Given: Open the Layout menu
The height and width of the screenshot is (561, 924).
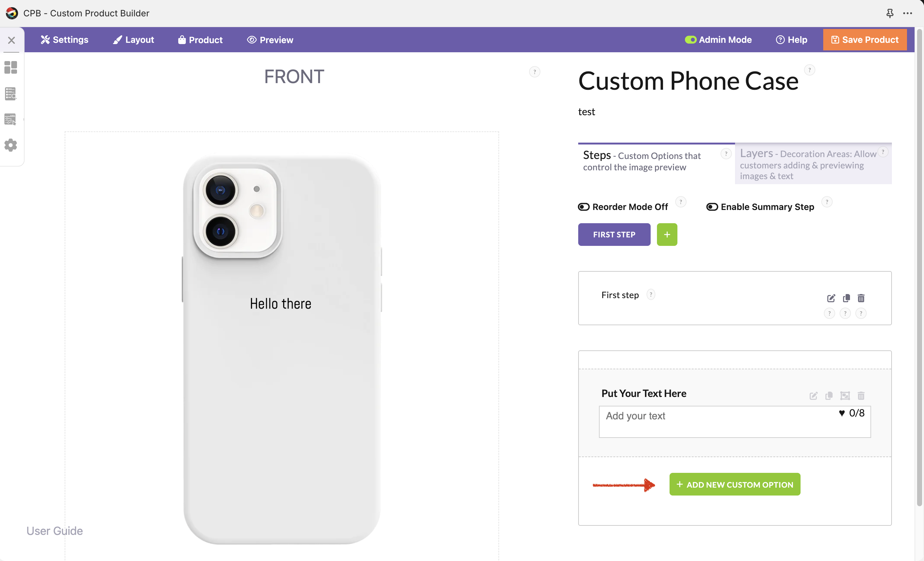Looking at the screenshot, I should [134, 40].
